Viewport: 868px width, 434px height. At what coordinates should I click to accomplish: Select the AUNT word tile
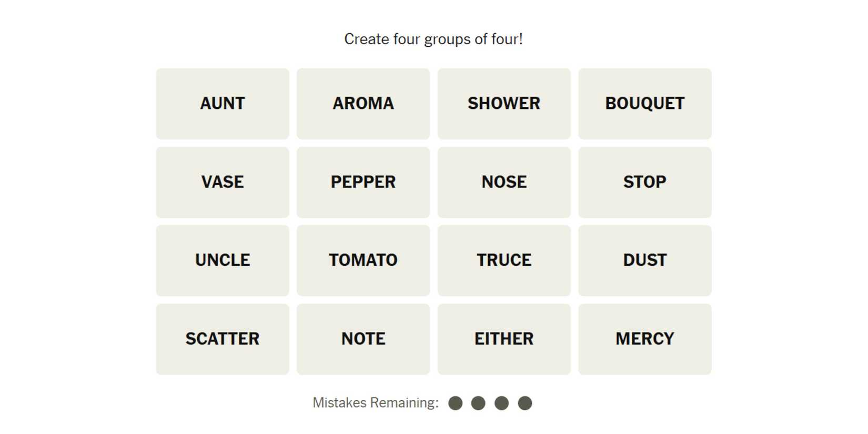coord(223,104)
